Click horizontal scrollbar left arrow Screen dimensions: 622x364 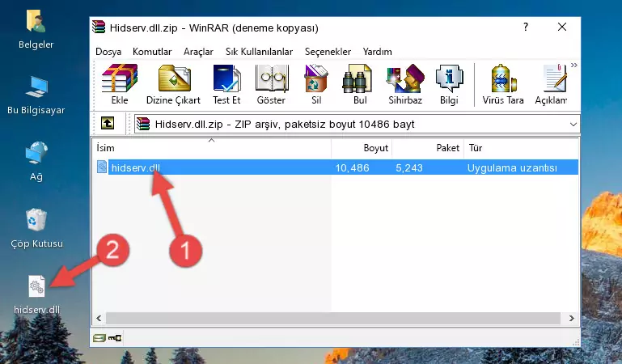pos(99,318)
